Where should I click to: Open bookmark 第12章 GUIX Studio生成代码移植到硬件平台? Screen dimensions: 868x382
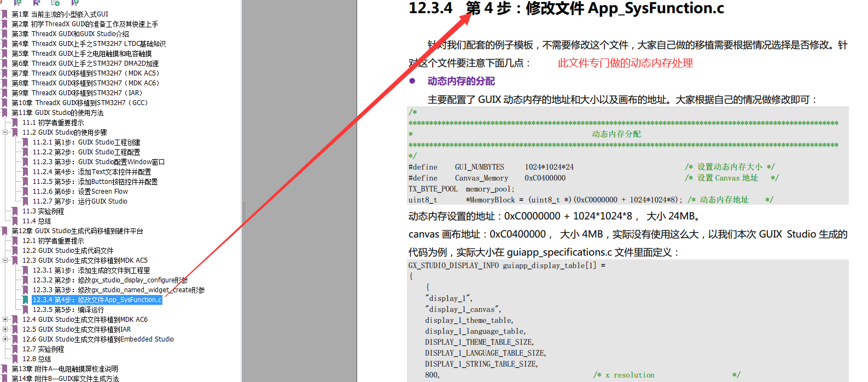pos(77,231)
